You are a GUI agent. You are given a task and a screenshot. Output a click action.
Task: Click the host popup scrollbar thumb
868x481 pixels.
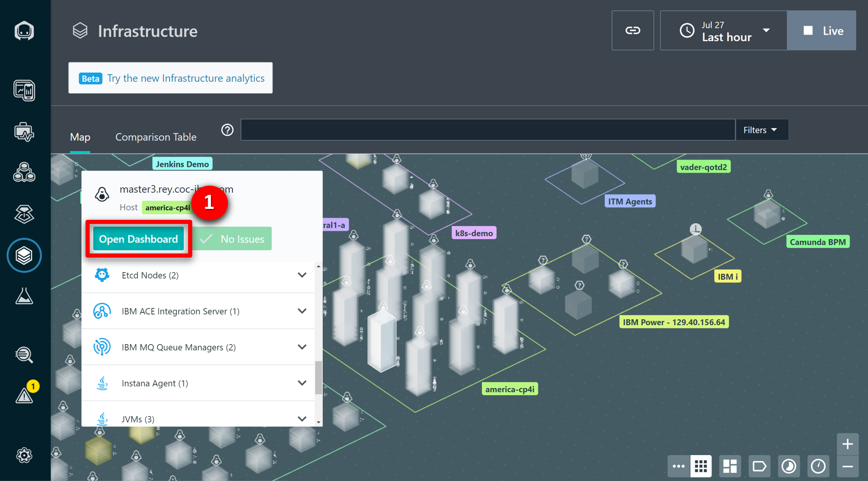pyautogui.click(x=318, y=377)
